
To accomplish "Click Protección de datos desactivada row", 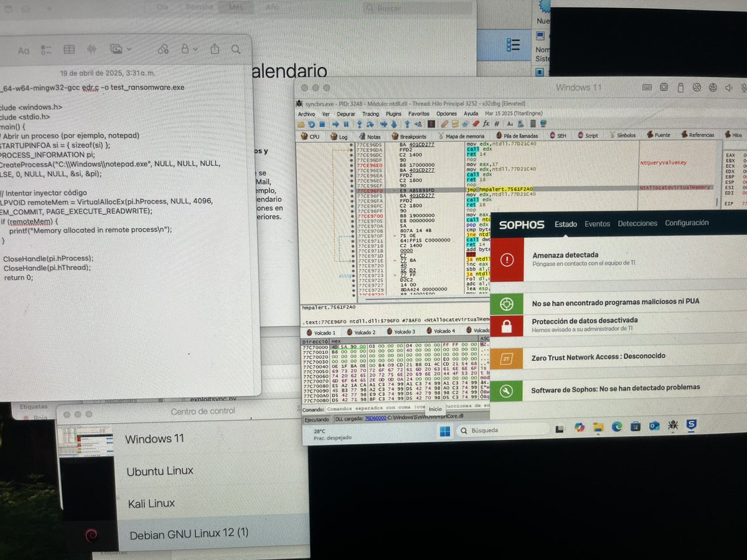I will coord(618,324).
